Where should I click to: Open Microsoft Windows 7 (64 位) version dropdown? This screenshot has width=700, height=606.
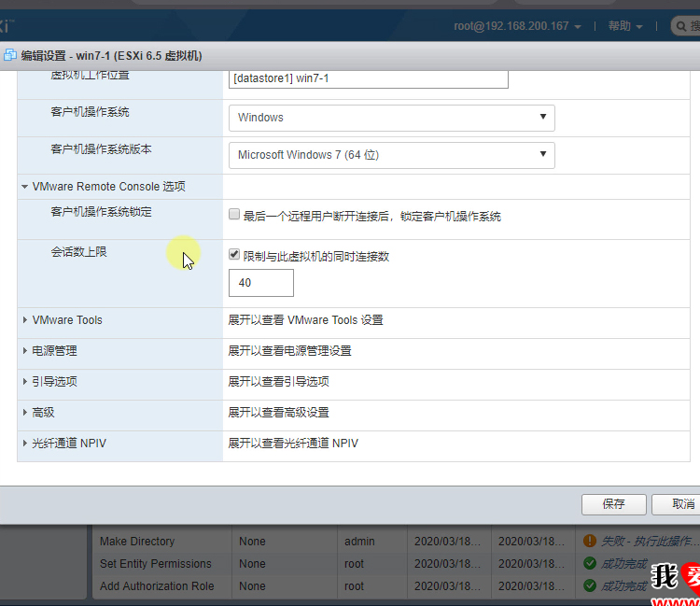point(391,155)
